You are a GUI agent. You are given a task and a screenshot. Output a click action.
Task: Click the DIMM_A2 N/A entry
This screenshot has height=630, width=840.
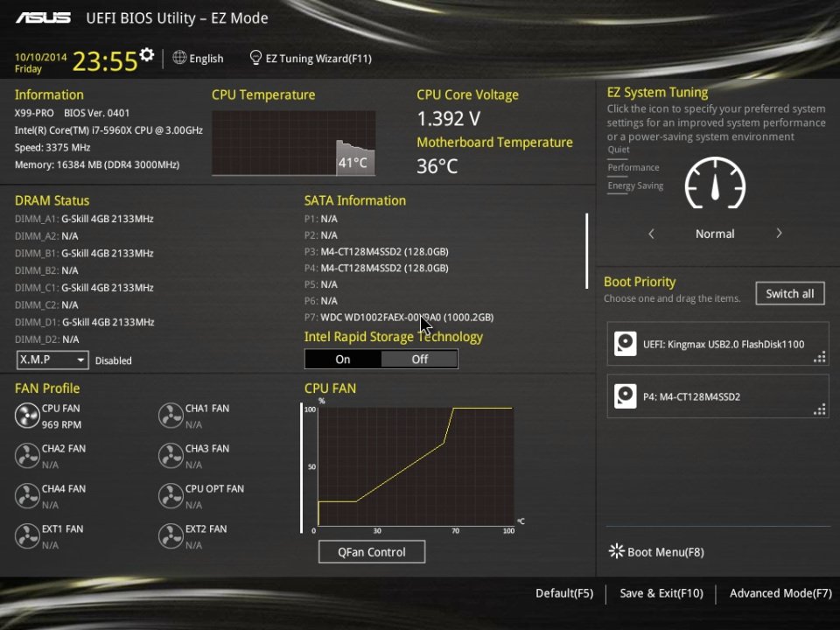pos(46,235)
